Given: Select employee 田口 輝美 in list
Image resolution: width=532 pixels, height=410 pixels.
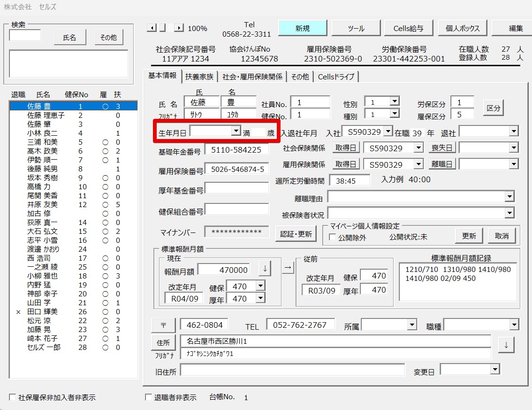Looking at the screenshot, I should 73,311.
